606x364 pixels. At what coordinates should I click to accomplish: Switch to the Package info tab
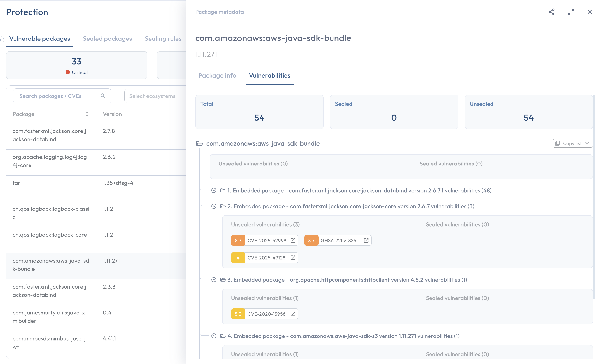[217, 75]
